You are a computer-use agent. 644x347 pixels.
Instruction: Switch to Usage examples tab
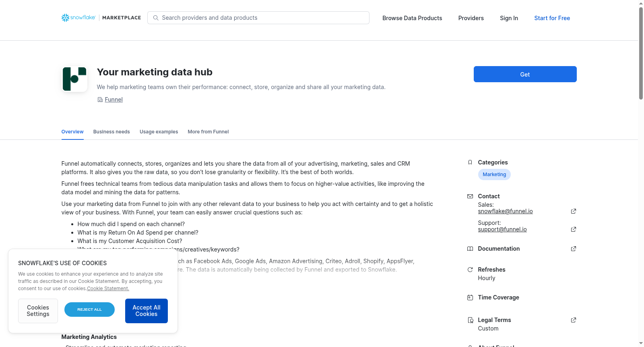159,132
